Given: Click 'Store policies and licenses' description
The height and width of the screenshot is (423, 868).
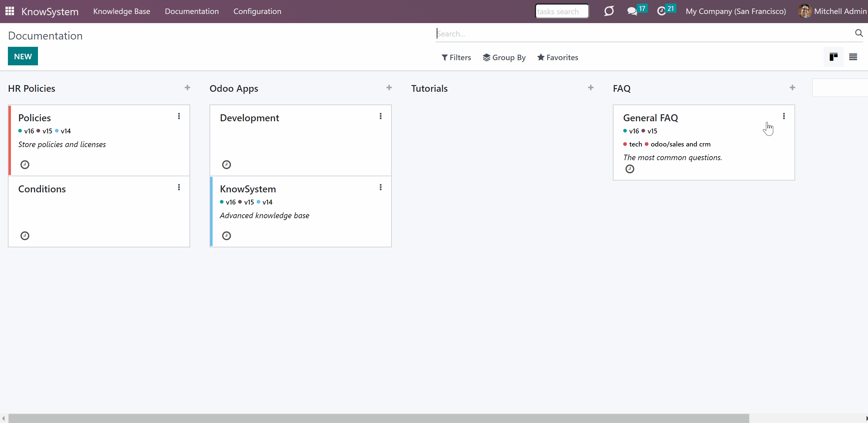Looking at the screenshot, I should pos(62,144).
